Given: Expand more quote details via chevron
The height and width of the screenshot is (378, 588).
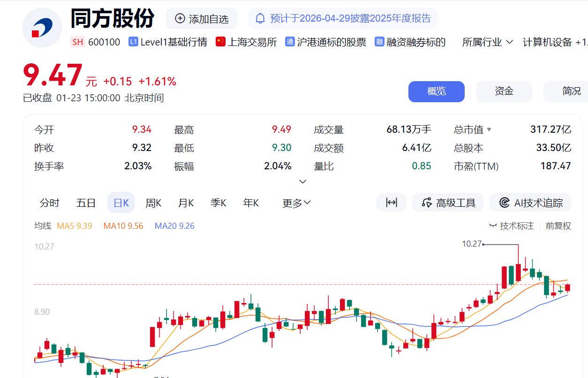Looking at the screenshot, I should tap(303, 181).
